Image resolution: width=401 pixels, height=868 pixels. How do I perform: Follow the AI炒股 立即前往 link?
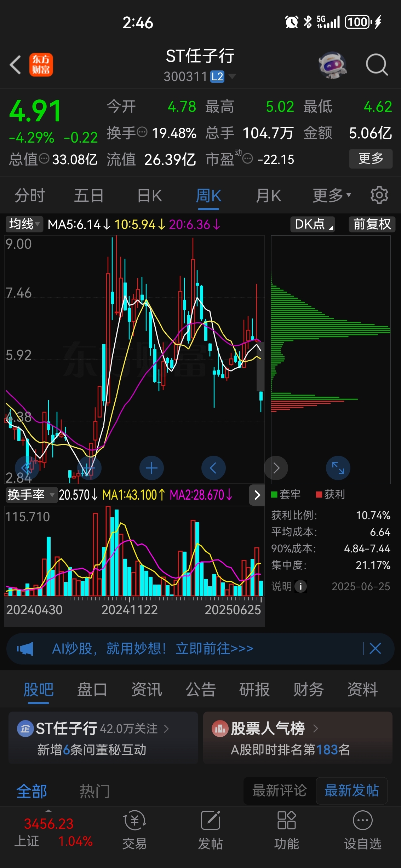click(x=214, y=649)
